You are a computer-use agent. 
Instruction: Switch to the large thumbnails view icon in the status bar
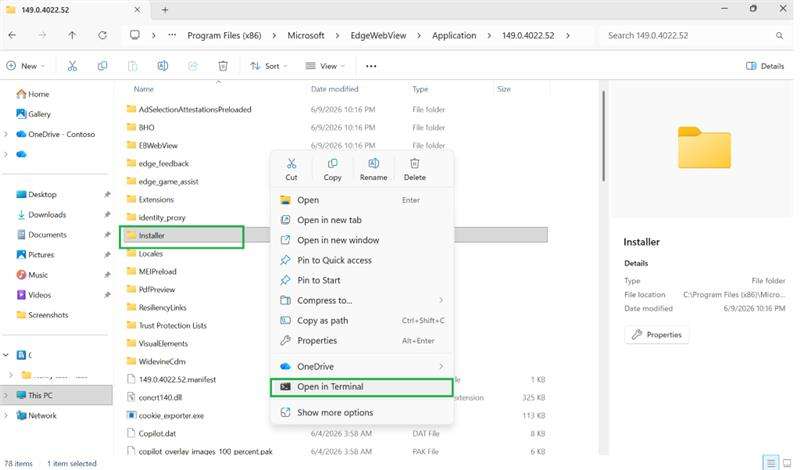click(787, 463)
